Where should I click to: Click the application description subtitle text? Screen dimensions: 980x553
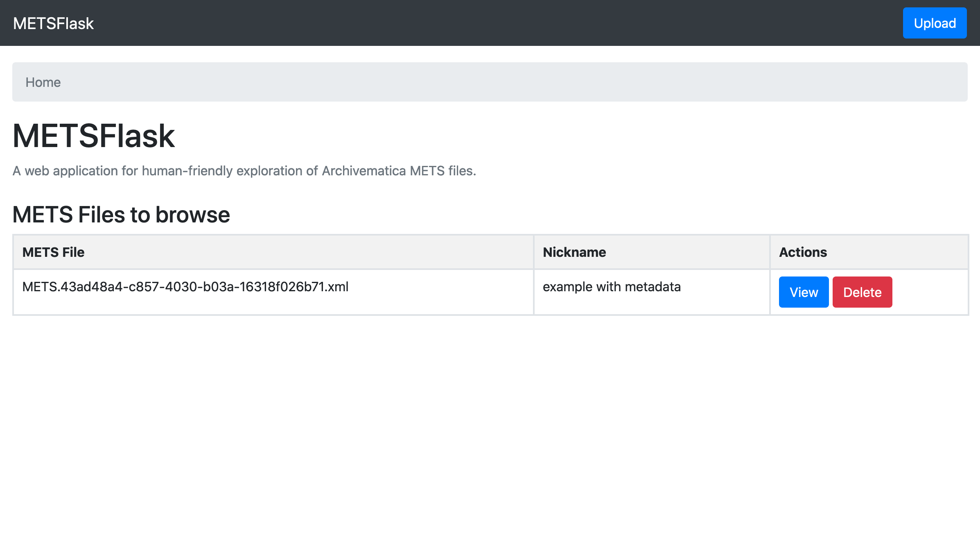click(244, 171)
